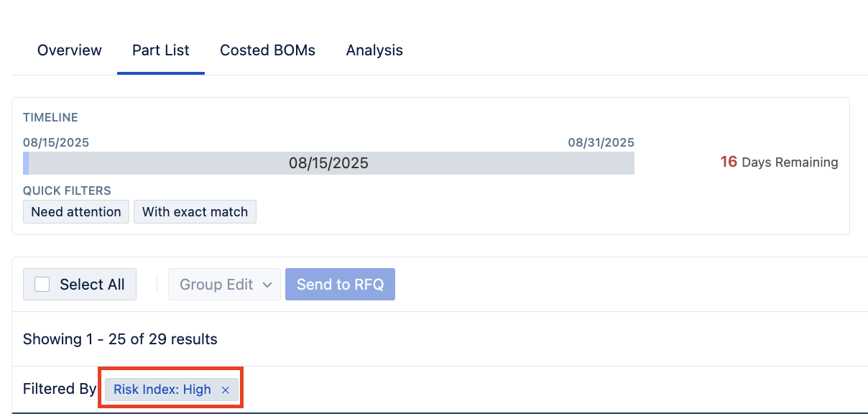Enable the With exact match filter
Image resolution: width=868 pixels, height=414 pixels.
(x=195, y=212)
